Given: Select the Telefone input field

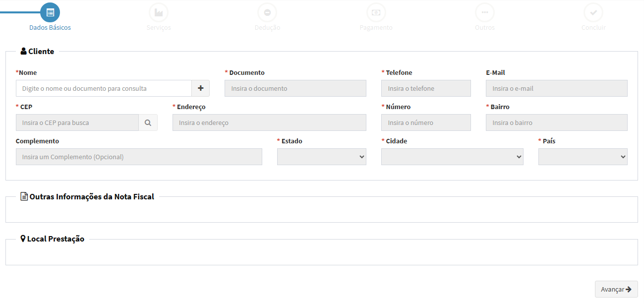Looking at the screenshot, I should coord(426,88).
